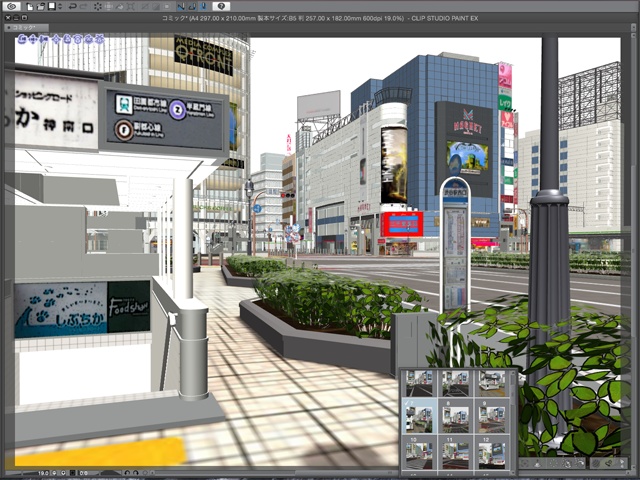Zoom out using the bottom bar button
This screenshot has width=640, height=480.
coord(54,473)
